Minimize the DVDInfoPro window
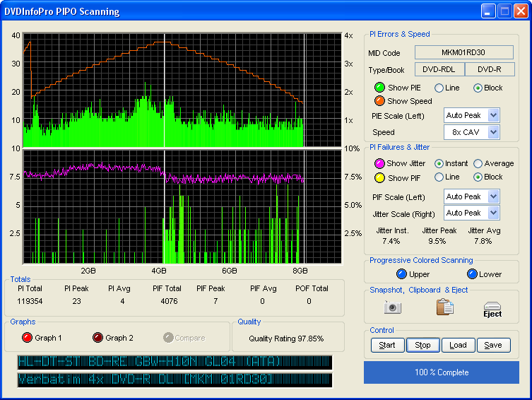Viewport: 532px width, 400px height. pos(488,11)
